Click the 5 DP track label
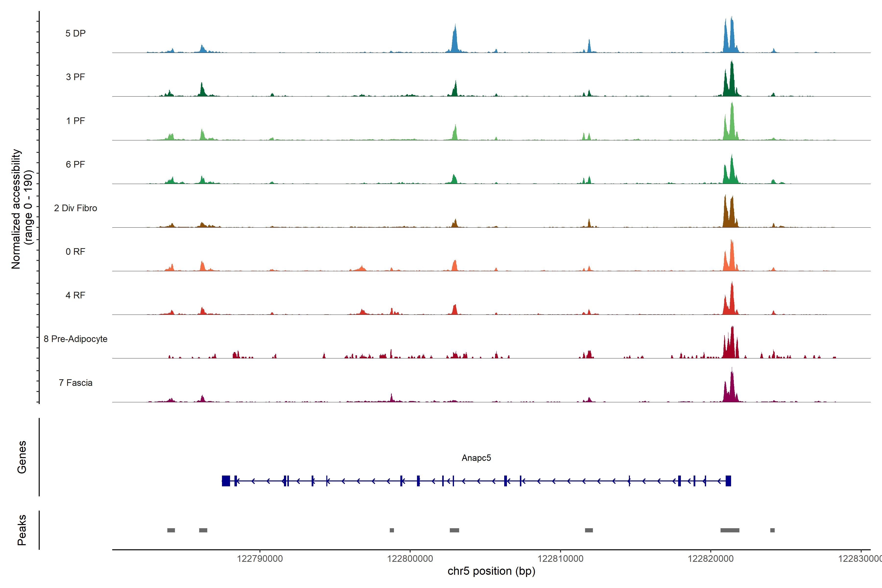The height and width of the screenshot is (588, 882). coord(75,33)
